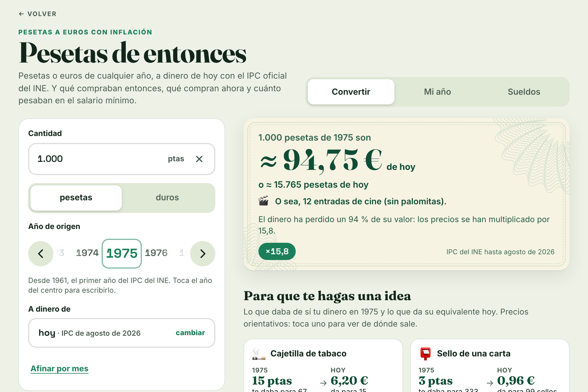This screenshot has width=588, height=392.
Task: Open the Sello de una carta price card
Action: click(x=490, y=366)
